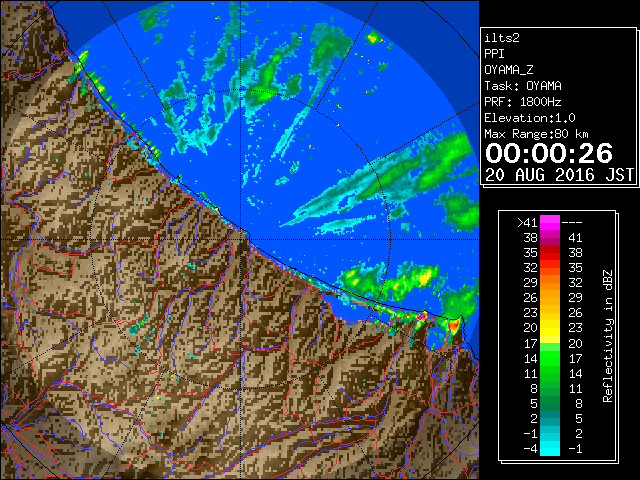Click the red 35 to 38 dBZ swatch

pyautogui.click(x=549, y=253)
